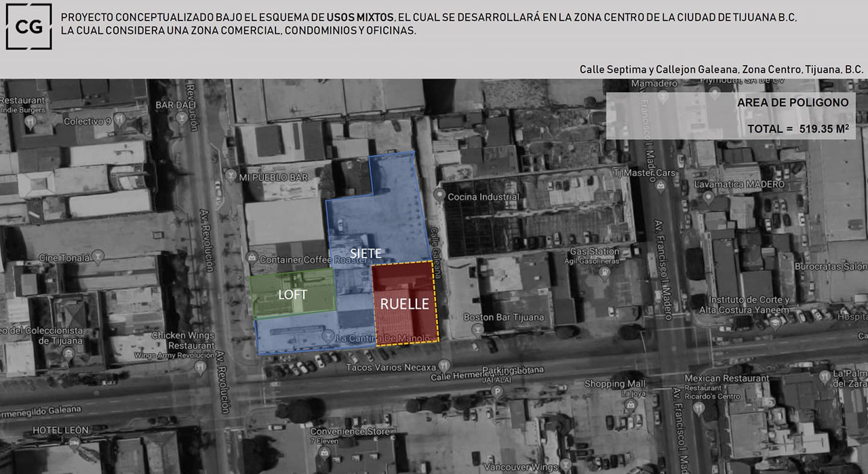
Task: Select the Gas Station fuel pump pin
Action: pos(605,273)
